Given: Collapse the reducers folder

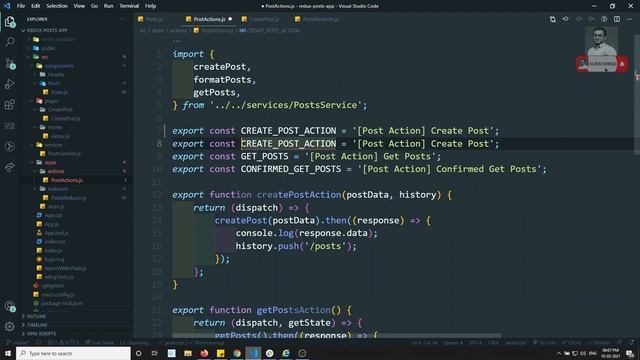Looking at the screenshot, I should point(58,189).
